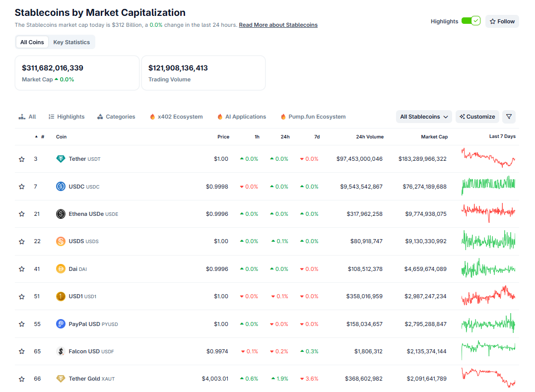Image resolution: width=535 pixels, height=392 pixels.
Task: Favorite USD1 with its star icon
Action: [22, 297]
